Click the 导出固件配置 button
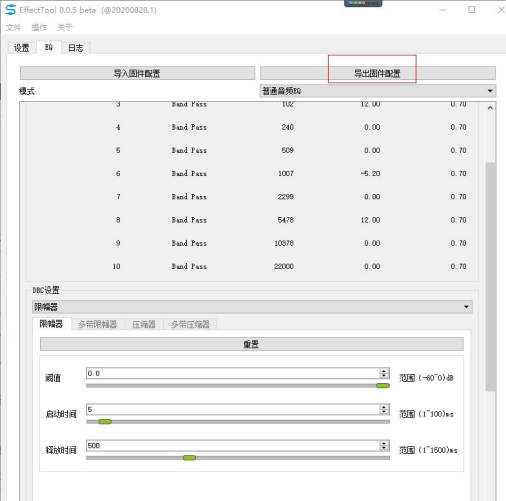The width and height of the screenshot is (506, 501). click(x=378, y=73)
